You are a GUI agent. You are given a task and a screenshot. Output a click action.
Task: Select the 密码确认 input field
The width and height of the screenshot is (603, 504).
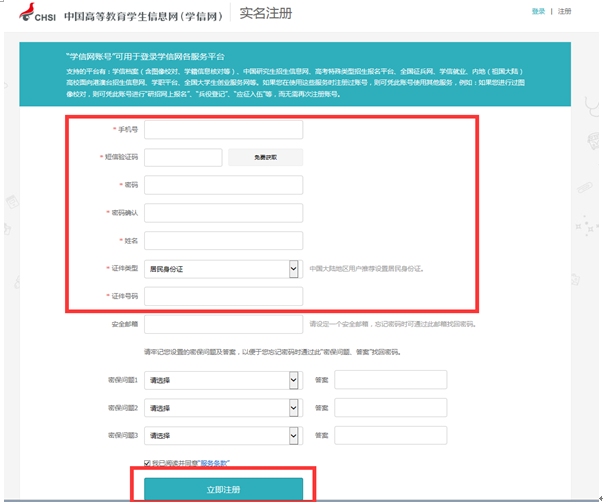coord(223,213)
